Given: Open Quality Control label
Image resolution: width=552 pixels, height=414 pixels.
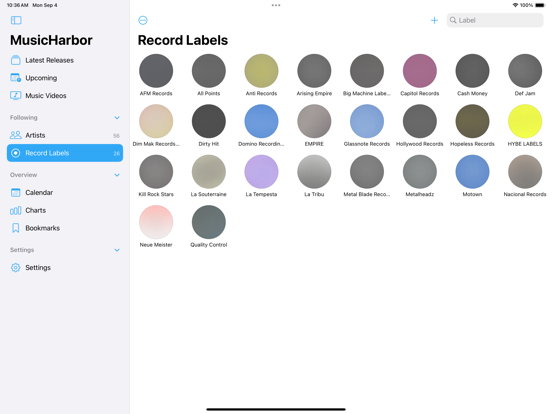Looking at the screenshot, I should pyautogui.click(x=209, y=222).
